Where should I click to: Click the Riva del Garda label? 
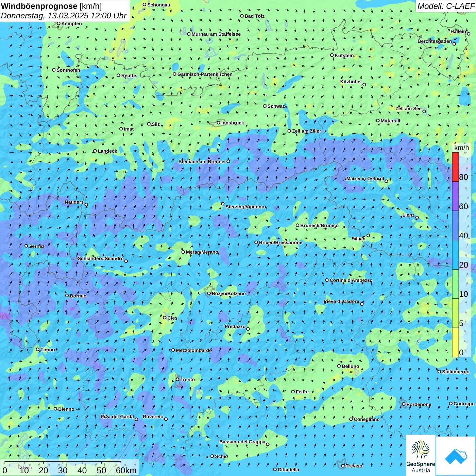pos(117,417)
